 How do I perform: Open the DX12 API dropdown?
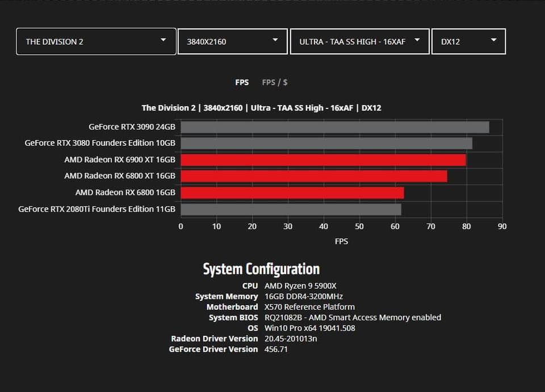tap(468, 41)
